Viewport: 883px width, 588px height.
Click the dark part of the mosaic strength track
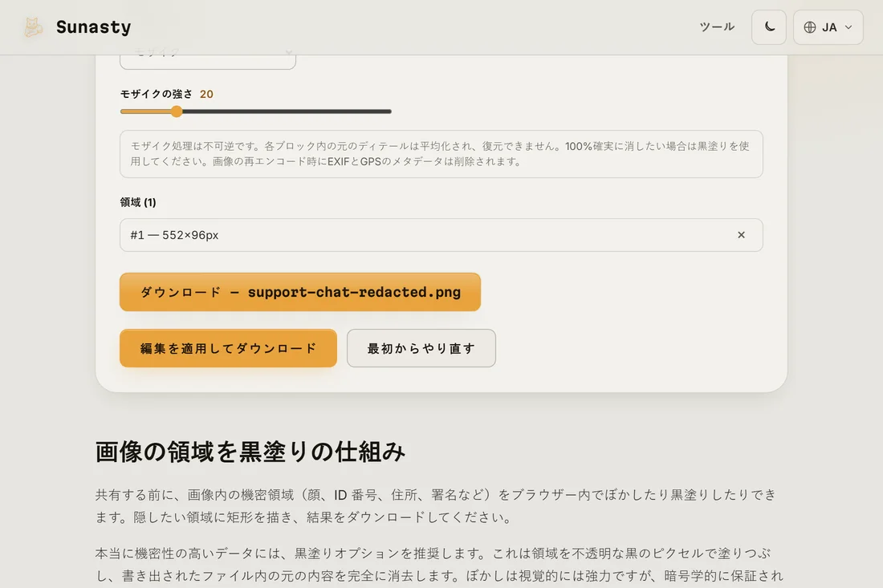pos(287,112)
